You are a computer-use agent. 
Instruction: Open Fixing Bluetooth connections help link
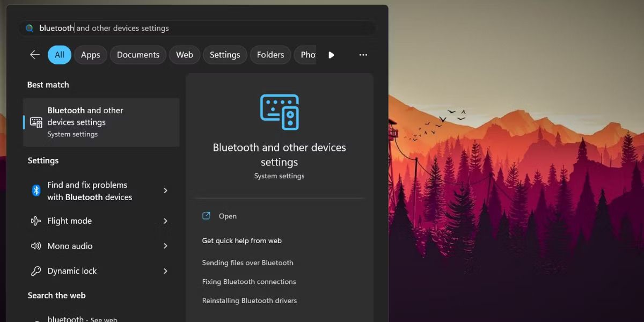tap(249, 281)
